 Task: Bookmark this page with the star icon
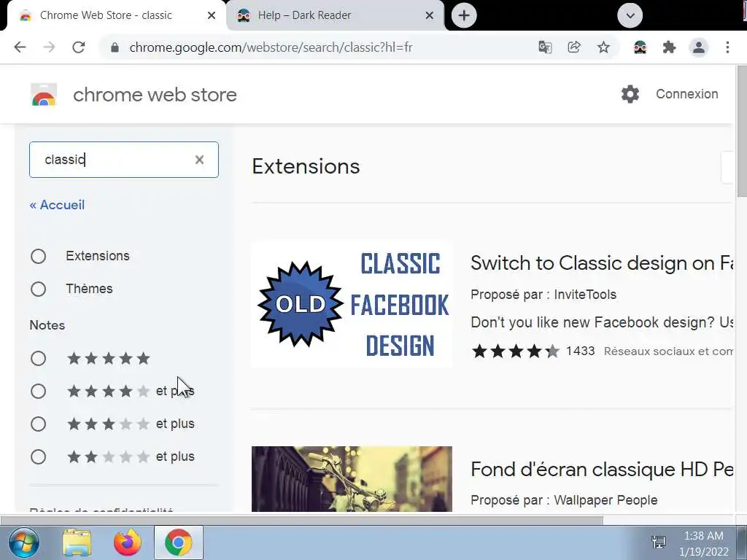[603, 47]
